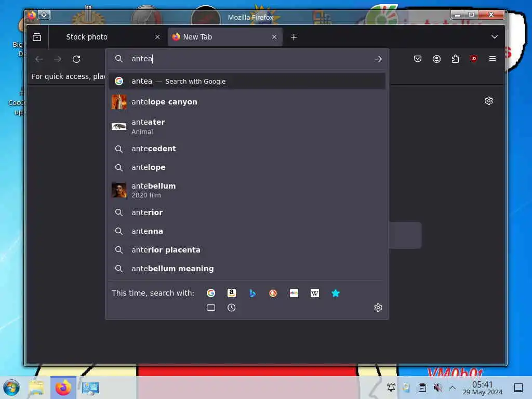The height and width of the screenshot is (399, 532).
Task: Open search settings gear in dropdown
Action: (x=378, y=308)
